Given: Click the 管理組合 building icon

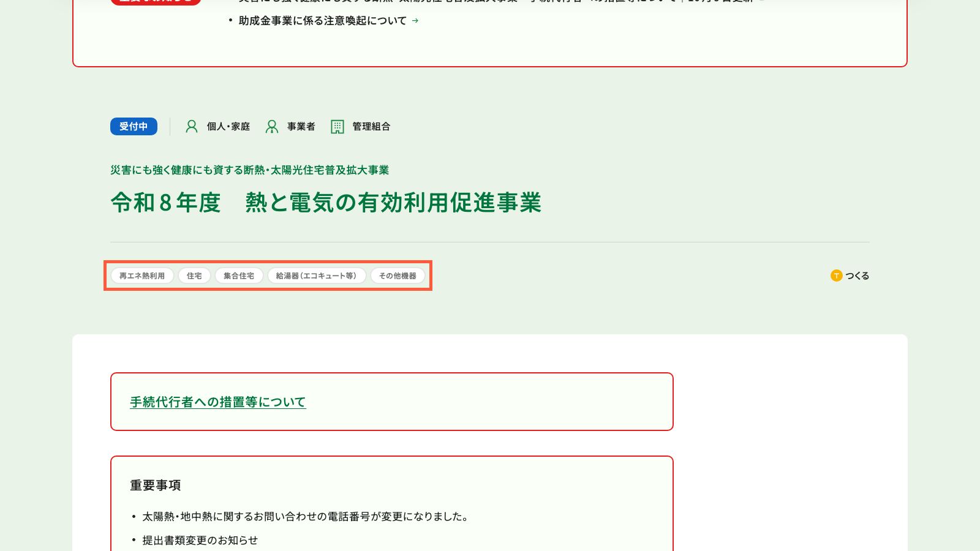Looking at the screenshot, I should (337, 127).
